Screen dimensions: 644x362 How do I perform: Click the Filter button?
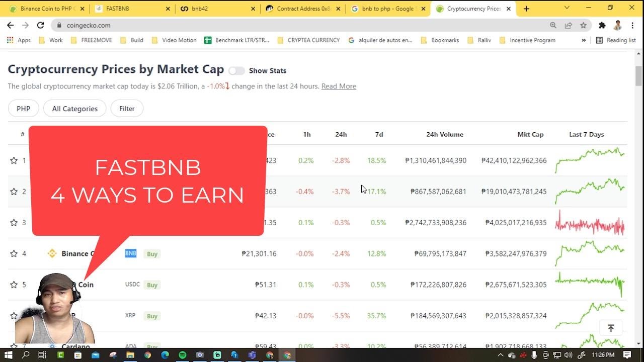(127, 109)
